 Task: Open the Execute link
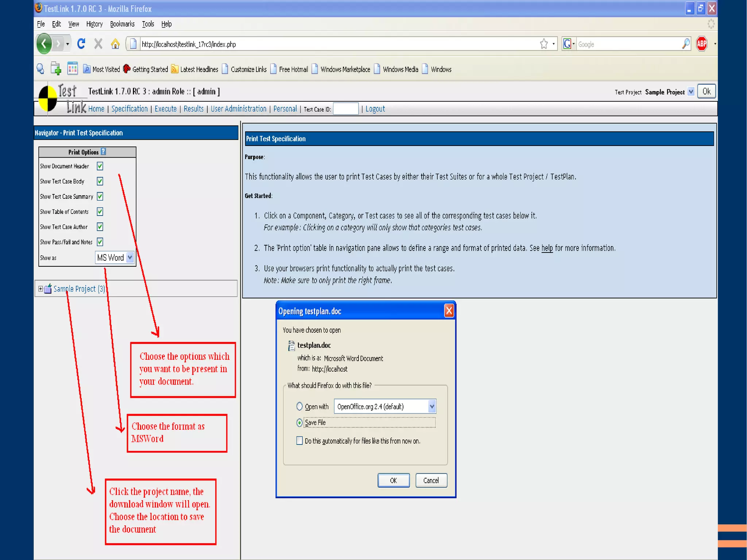coord(166,109)
